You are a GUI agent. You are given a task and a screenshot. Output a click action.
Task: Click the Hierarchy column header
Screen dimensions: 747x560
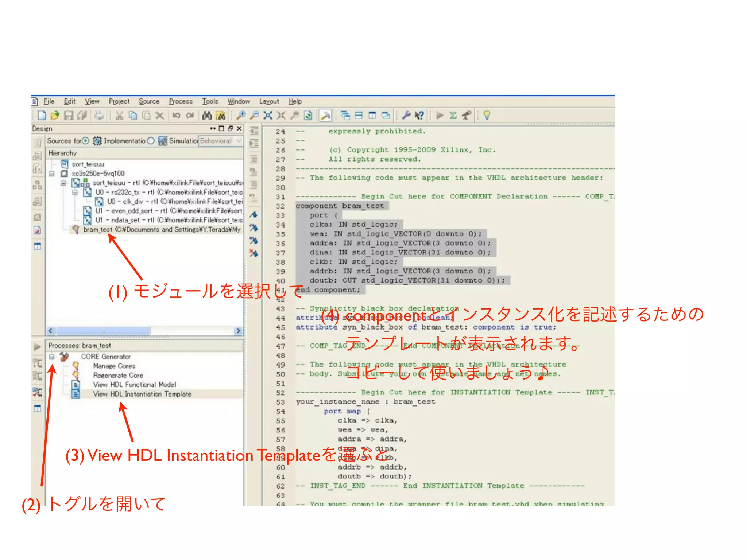click(x=144, y=153)
